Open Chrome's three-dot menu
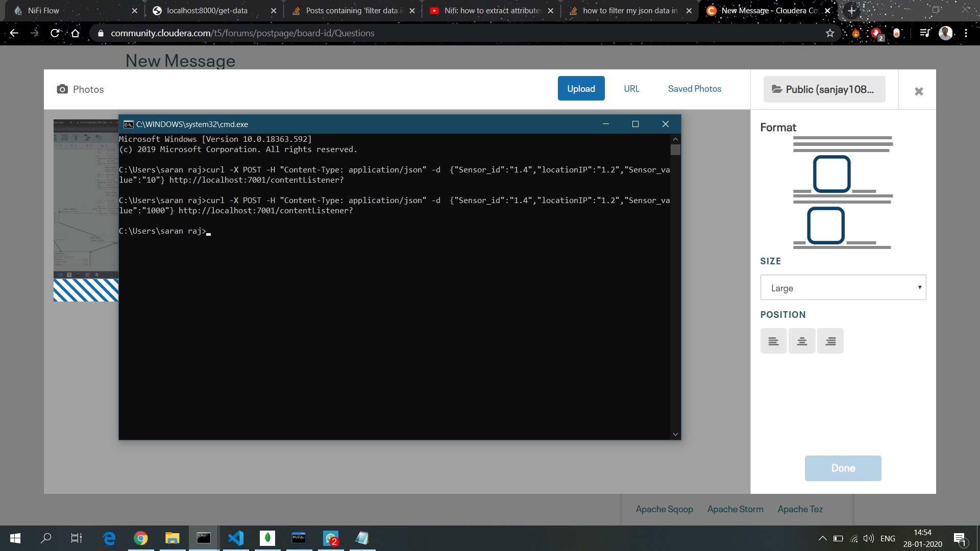 [x=967, y=33]
